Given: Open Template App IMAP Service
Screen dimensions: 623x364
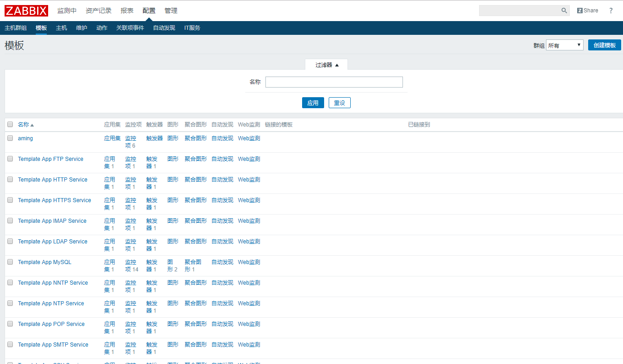Looking at the screenshot, I should [52, 221].
